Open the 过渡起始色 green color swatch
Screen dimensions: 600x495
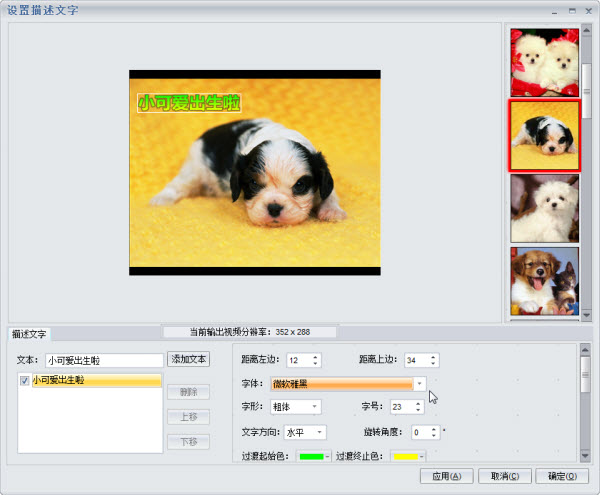(x=313, y=456)
